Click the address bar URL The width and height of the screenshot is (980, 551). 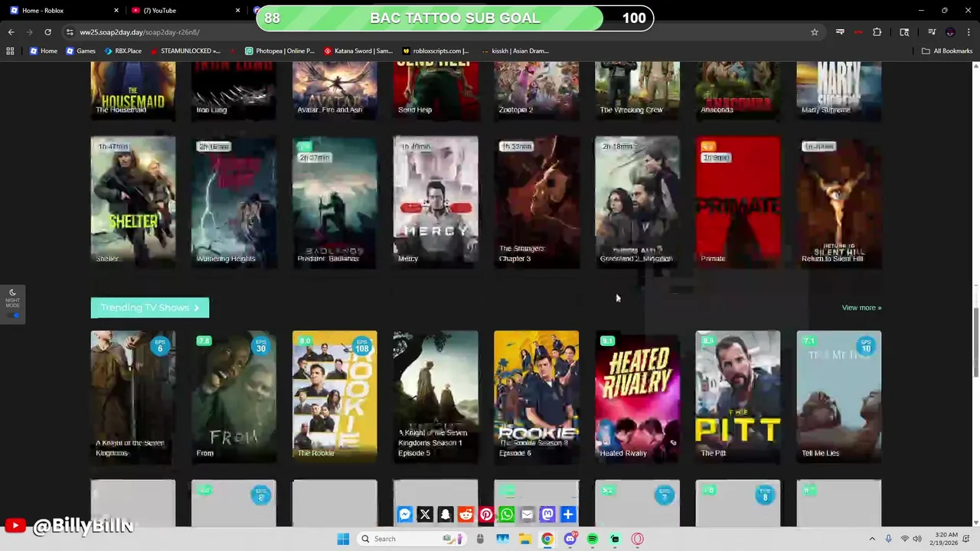pyautogui.click(x=139, y=32)
